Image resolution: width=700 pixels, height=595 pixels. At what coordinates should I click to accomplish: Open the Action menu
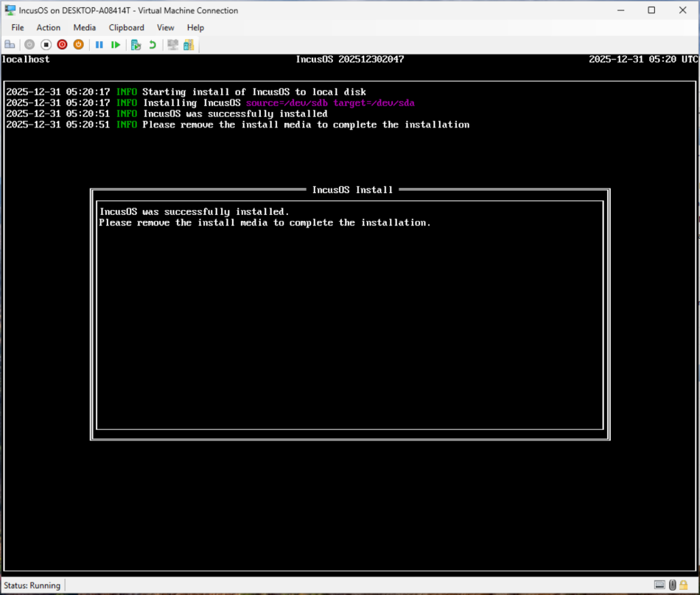coord(49,27)
